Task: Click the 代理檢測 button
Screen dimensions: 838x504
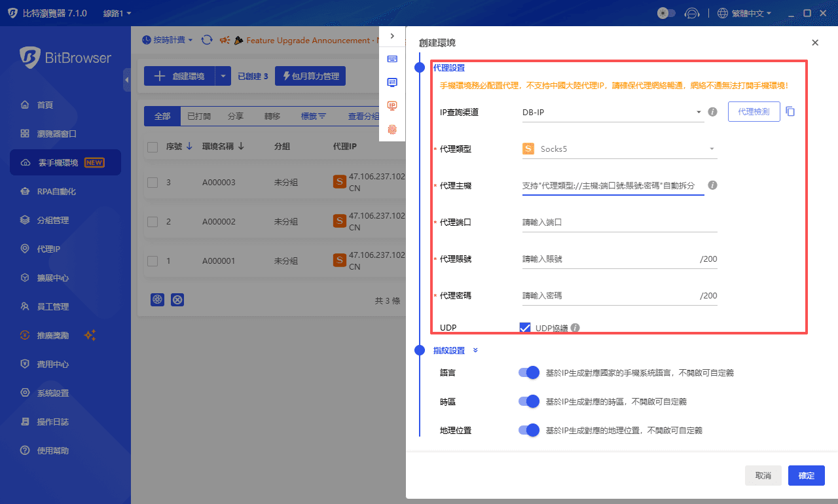Action: [754, 111]
